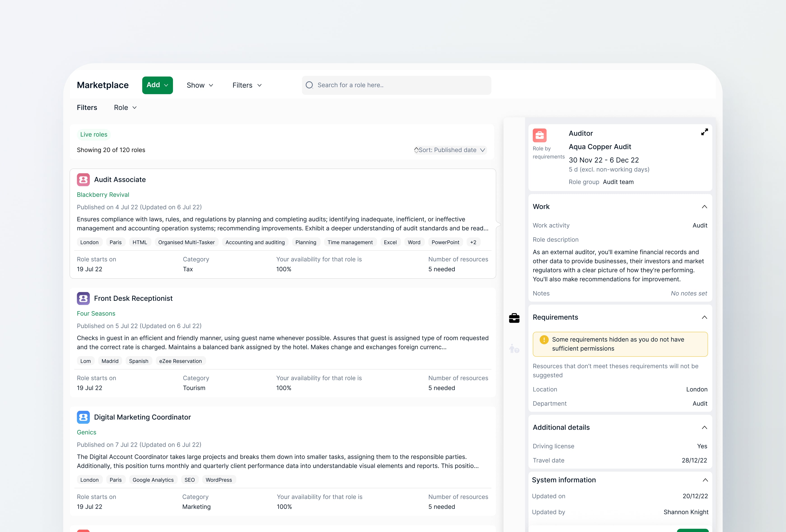Click the briefcase icon in side strip
This screenshot has width=786, height=532.
click(x=514, y=318)
